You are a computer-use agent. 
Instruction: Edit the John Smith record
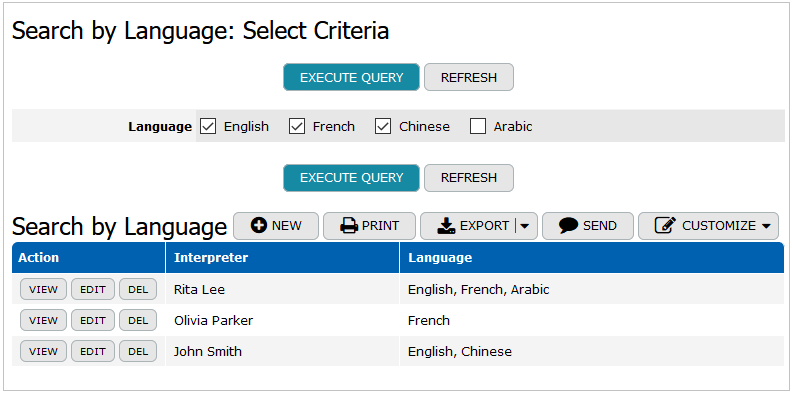[93, 351]
